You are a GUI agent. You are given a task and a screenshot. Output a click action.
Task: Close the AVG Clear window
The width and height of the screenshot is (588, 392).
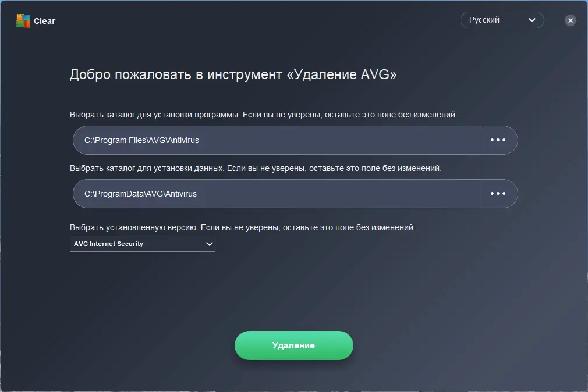click(571, 20)
